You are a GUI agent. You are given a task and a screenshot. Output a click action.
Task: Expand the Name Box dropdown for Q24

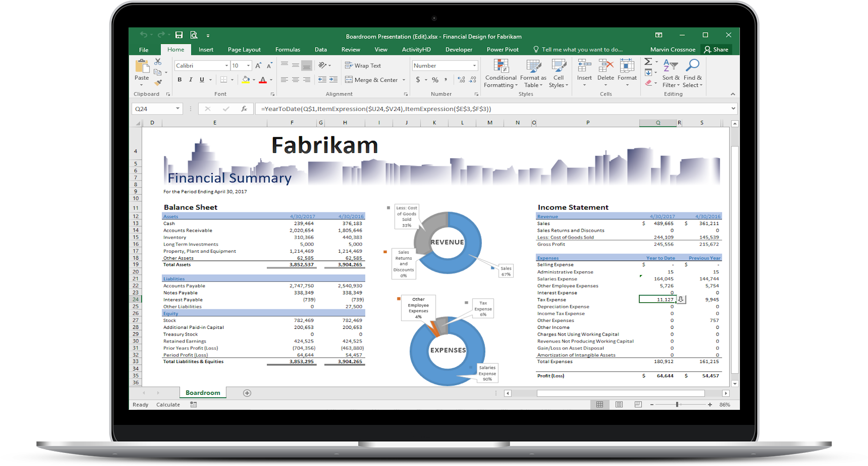coord(178,109)
